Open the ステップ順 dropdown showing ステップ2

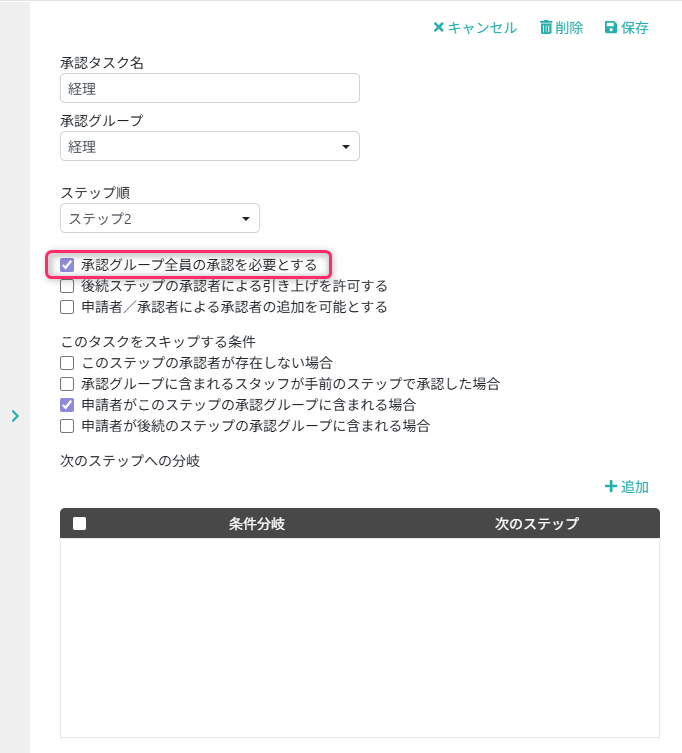[x=159, y=219]
